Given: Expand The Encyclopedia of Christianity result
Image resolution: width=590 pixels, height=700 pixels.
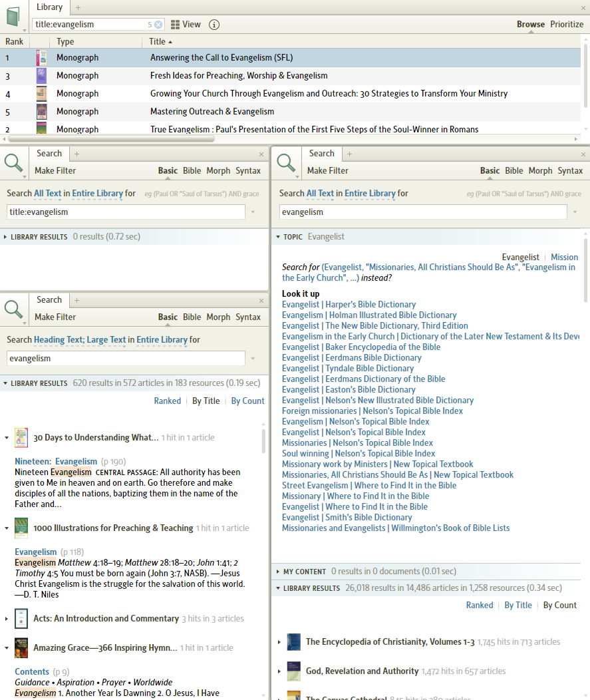Looking at the screenshot, I should (x=279, y=642).
